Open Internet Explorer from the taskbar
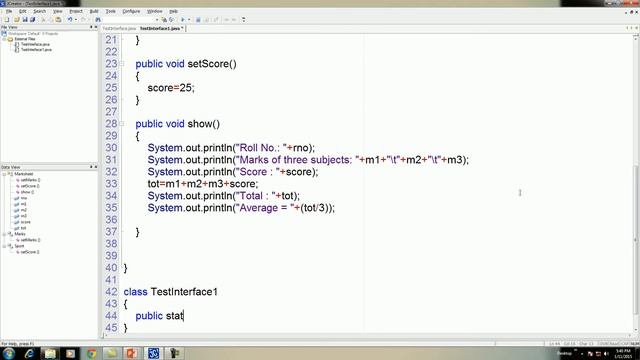This screenshot has height=360, width=640. coord(29,353)
